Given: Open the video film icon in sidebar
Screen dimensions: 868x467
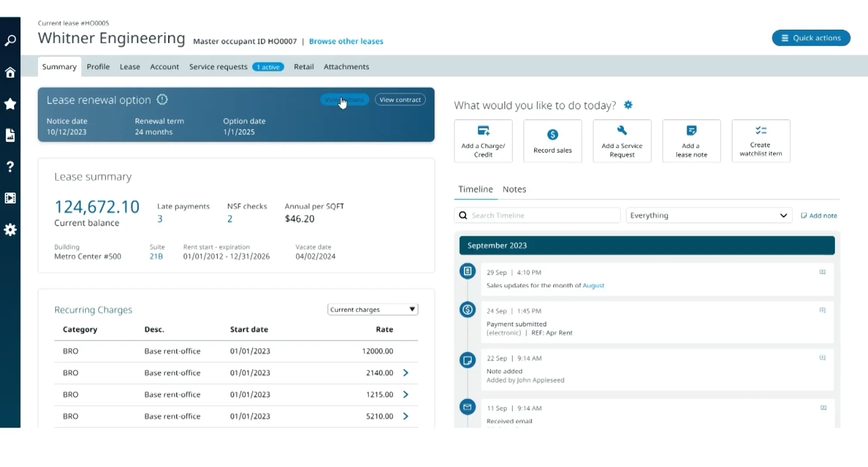Looking at the screenshot, I should [x=10, y=198].
